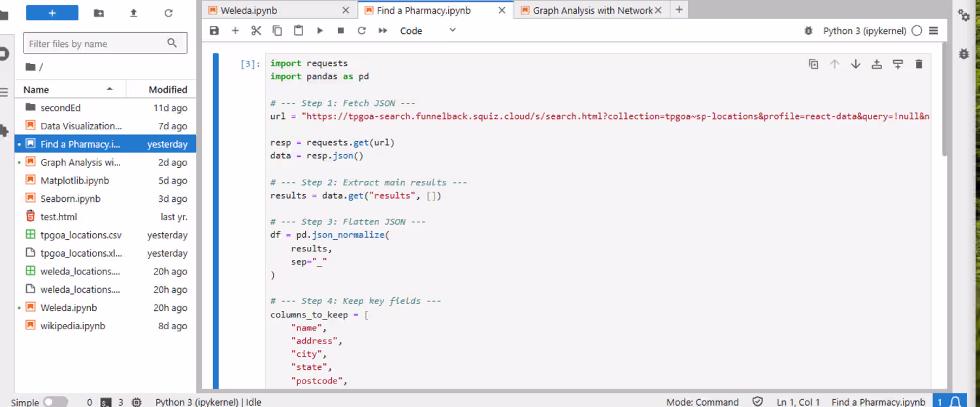Toggle the Simple interface mode switch
Screen dimensions: 980x407
coord(56,402)
